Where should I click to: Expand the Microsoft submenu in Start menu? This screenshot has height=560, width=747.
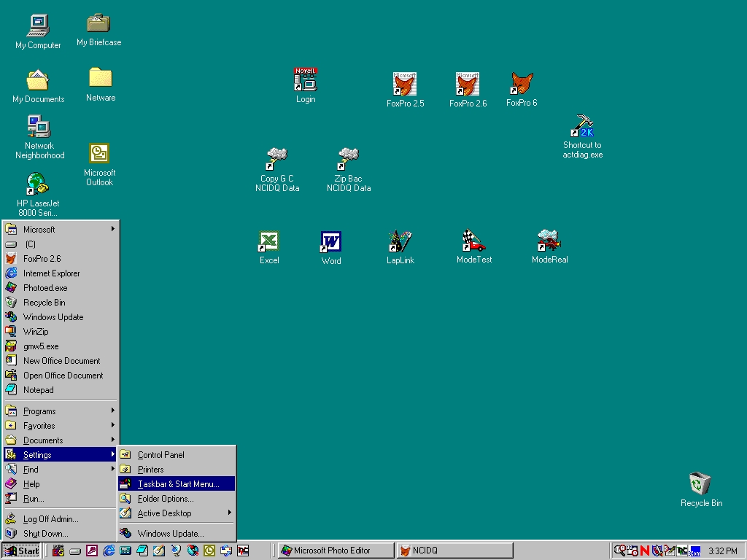[61, 229]
